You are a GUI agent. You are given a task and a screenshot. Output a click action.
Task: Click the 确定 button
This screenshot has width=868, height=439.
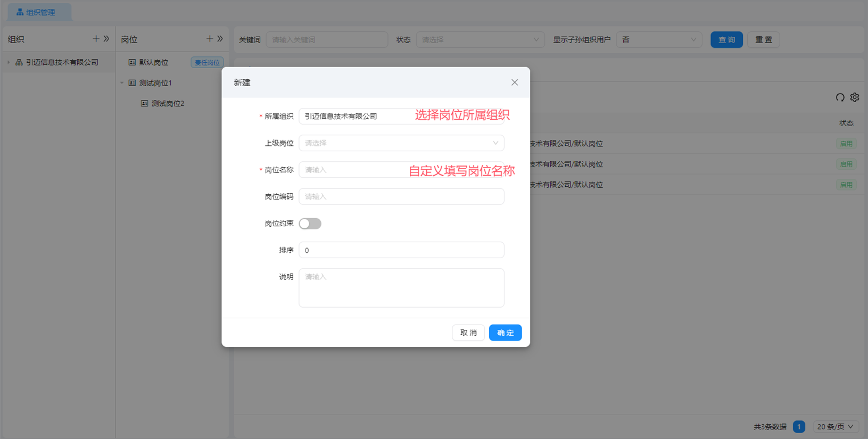(505, 333)
